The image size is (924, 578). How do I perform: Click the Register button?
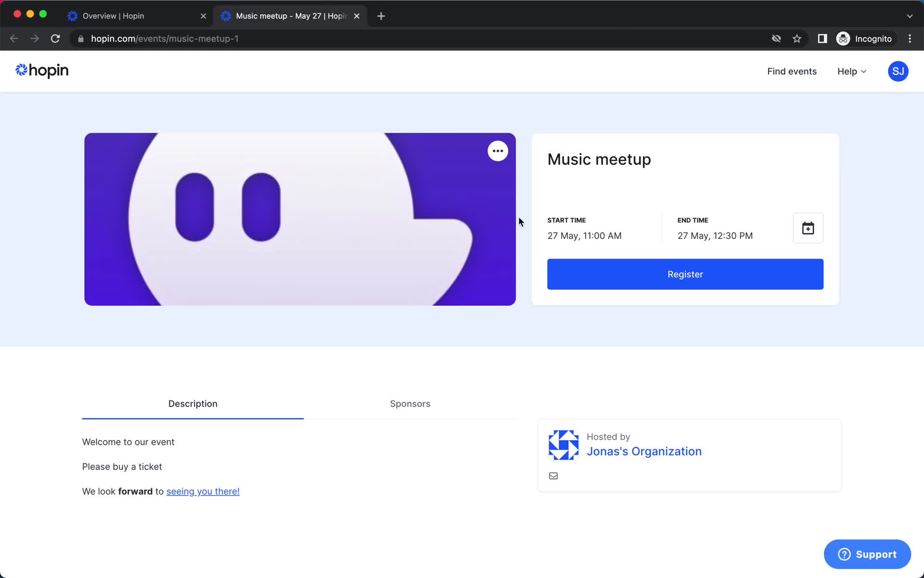[685, 274]
